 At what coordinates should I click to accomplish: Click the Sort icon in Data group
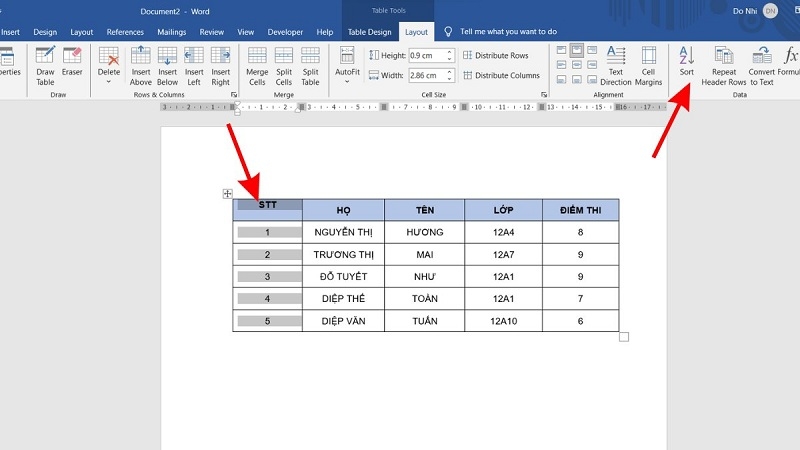[686, 61]
